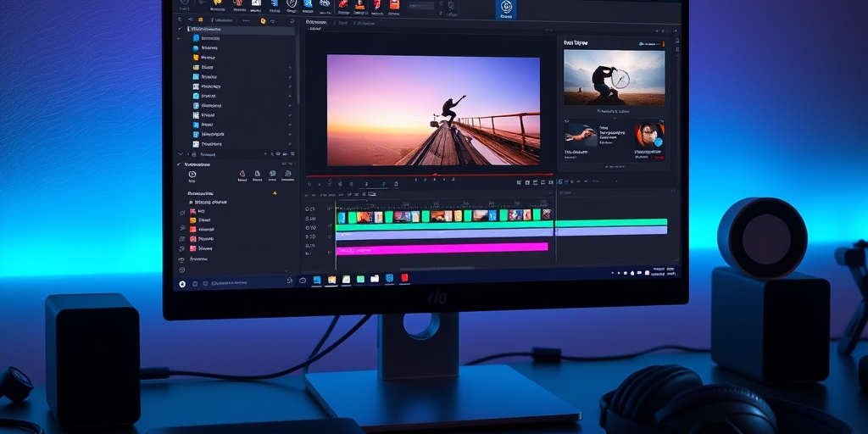The image size is (868, 434).
Task: Open the red app icon in taskbar
Action: (x=404, y=277)
